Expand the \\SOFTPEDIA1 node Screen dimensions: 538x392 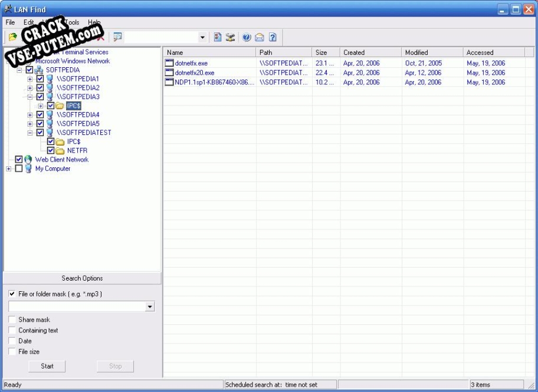tap(30, 79)
